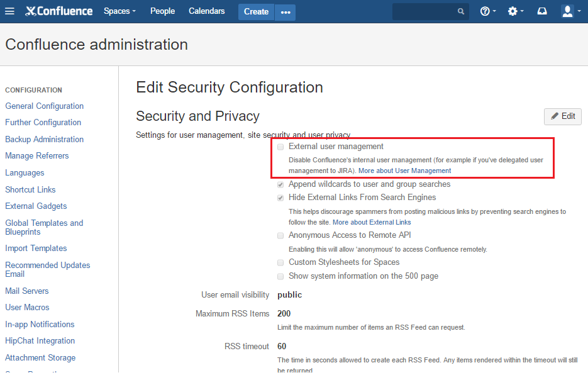The image size is (588, 375).
Task: Open Global Templates and Blueprints
Action: [44, 228]
